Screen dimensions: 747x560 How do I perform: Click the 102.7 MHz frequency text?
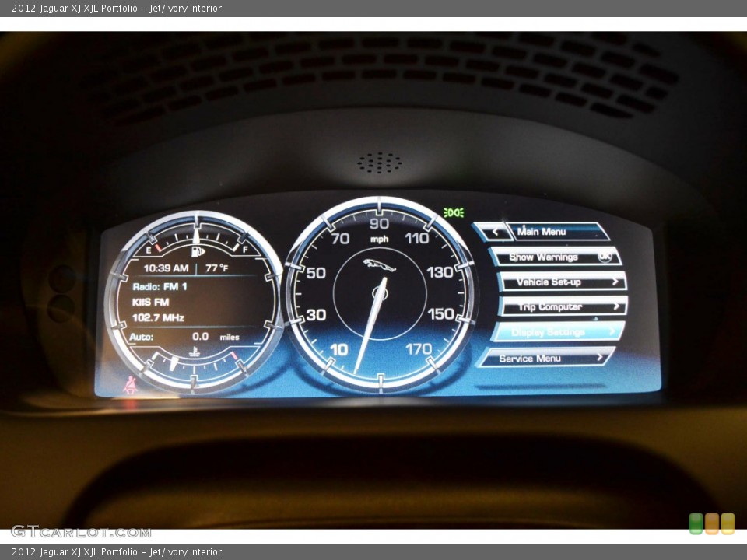[x=158, y=317]
